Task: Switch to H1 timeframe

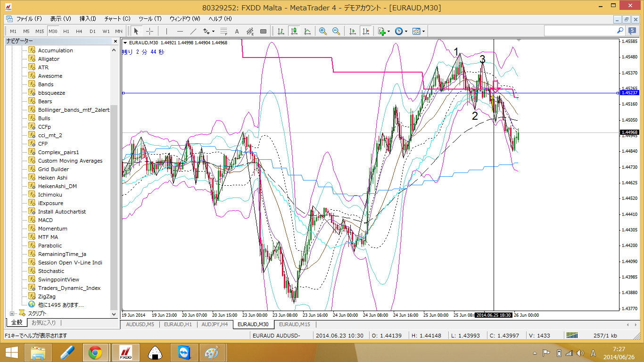Action: pyautogui.click(x=66, y=32)
